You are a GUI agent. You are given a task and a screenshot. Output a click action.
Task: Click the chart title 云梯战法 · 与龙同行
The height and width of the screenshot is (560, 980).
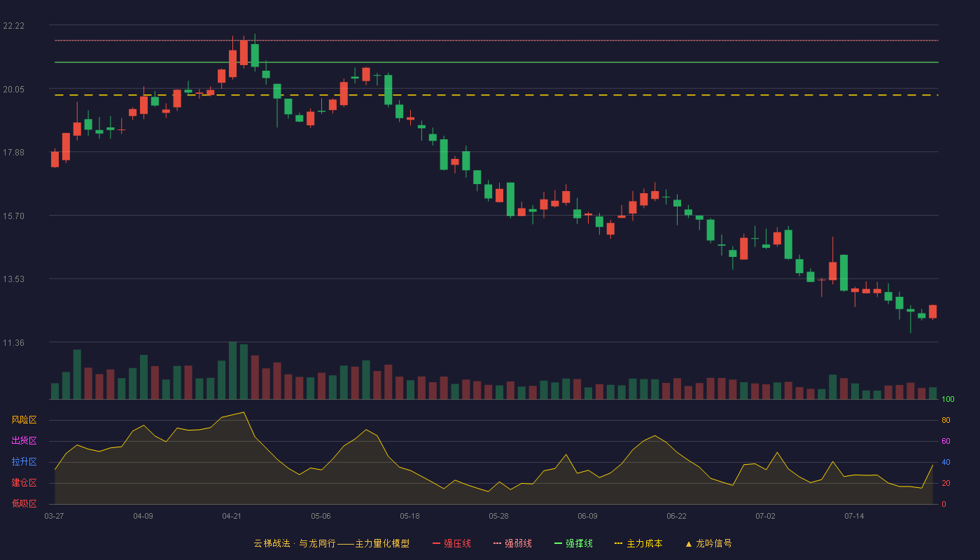coord(294,543)
